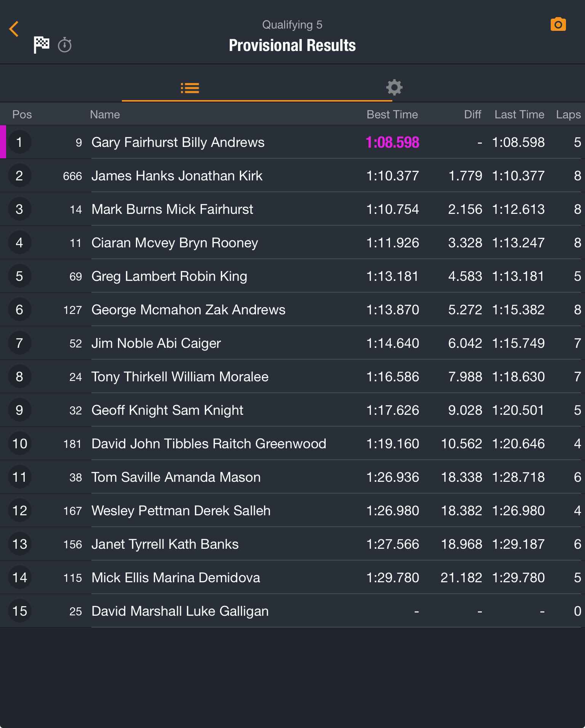This screenshot has width=585, height=728.
Task: Tap the orange back arrow
Action: coord(14,29)
